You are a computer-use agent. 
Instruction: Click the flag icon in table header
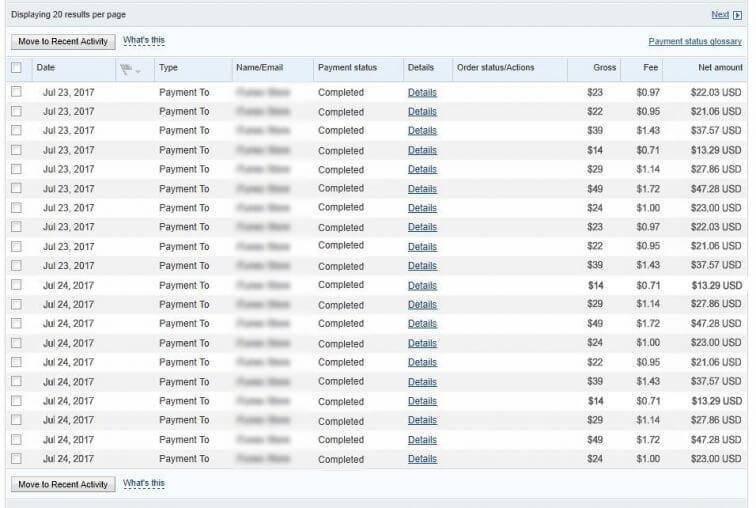click(x=126, y=70)
